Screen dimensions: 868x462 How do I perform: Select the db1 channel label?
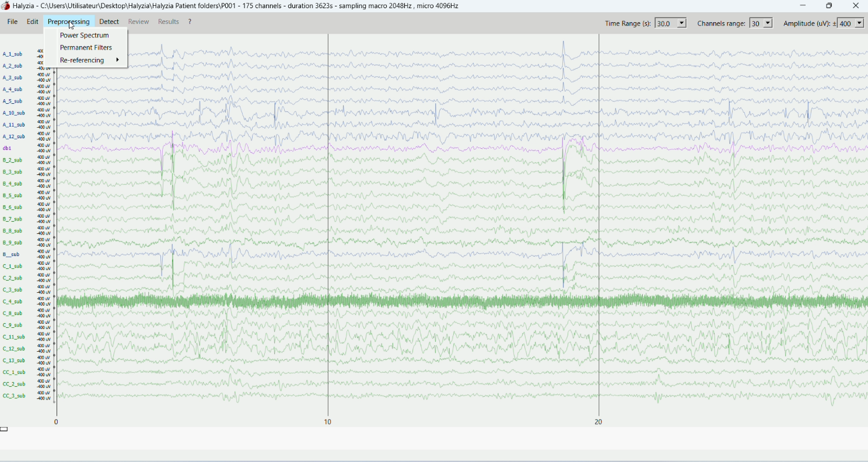(x=7, y=148)
